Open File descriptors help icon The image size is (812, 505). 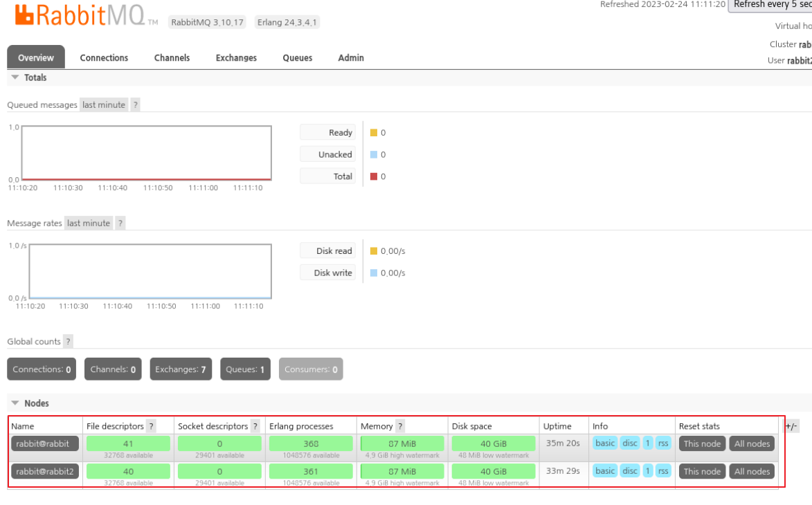coord(151,426)
